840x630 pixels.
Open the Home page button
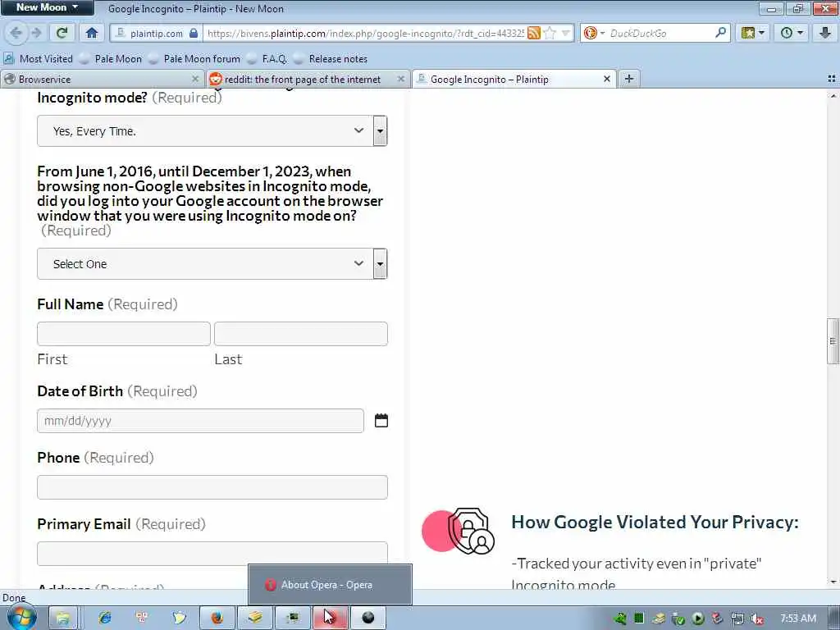92,33
